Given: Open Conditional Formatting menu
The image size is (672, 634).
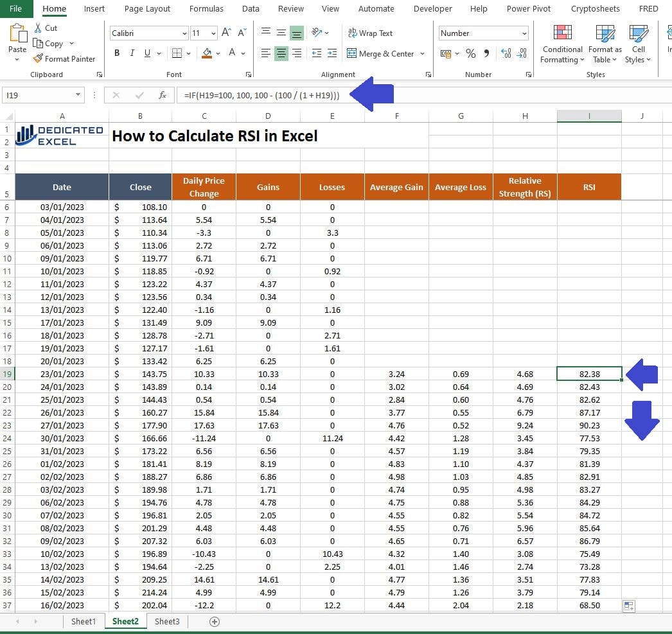Looking at the screenshot, I should (x=562, y=44).
